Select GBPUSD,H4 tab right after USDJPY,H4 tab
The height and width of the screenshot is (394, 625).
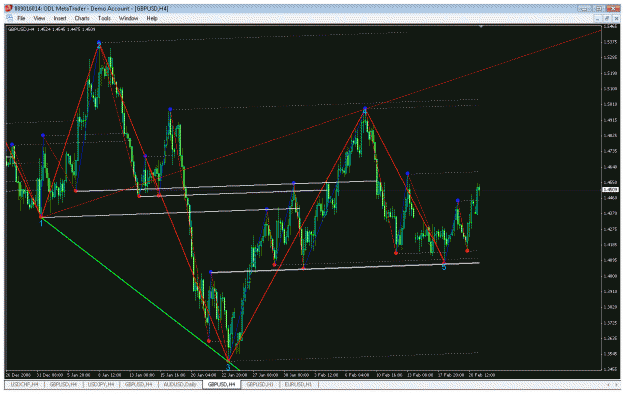(138, 384)
